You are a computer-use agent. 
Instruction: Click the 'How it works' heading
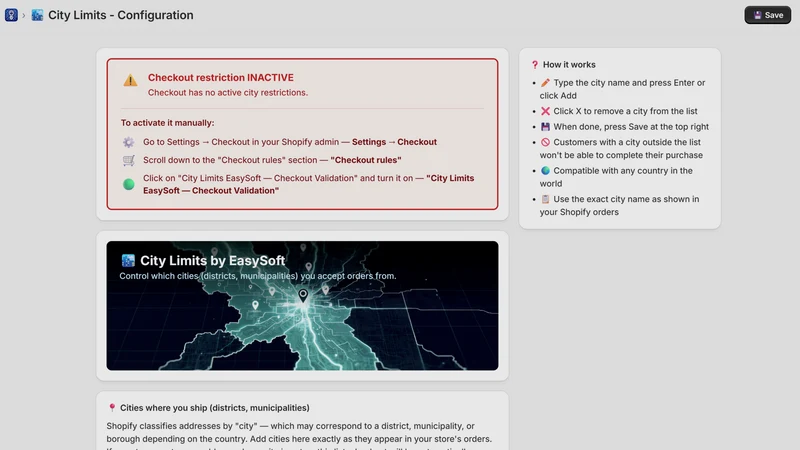(x=569, y=65)
